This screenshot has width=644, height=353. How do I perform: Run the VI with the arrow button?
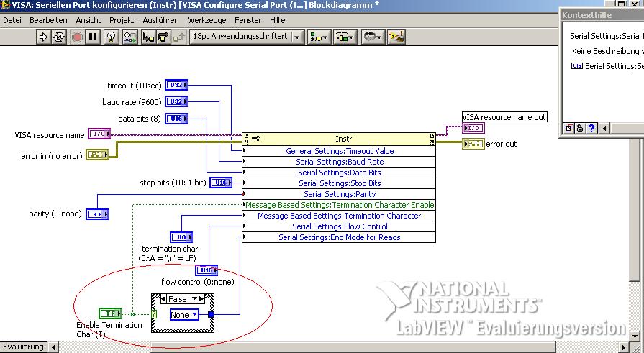pos(43,37)
